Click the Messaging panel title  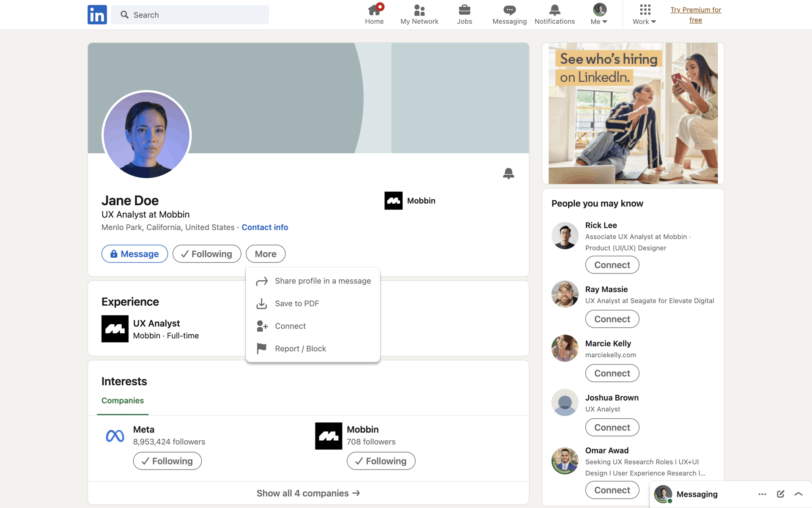click(697, 494)
